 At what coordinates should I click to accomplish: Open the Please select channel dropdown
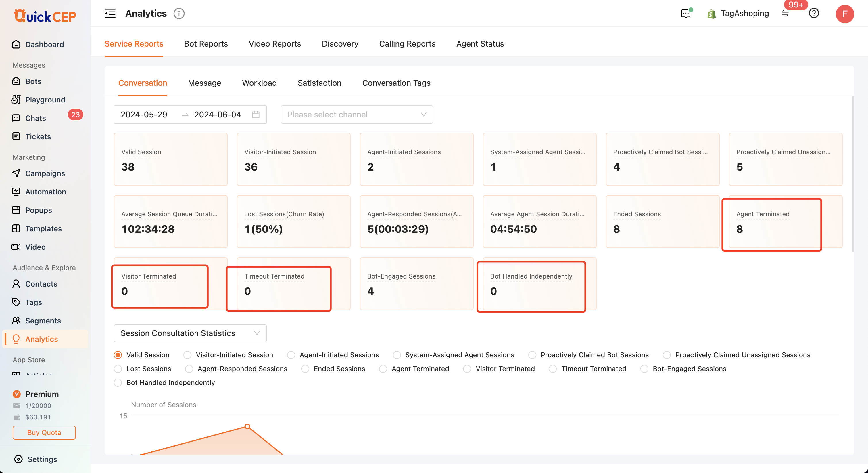pos(357,115)
